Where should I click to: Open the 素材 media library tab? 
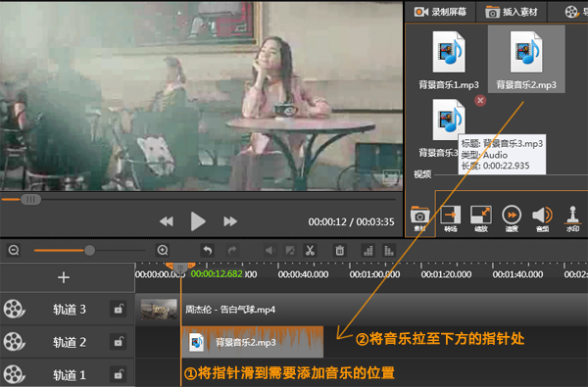[x=419, y=218]
